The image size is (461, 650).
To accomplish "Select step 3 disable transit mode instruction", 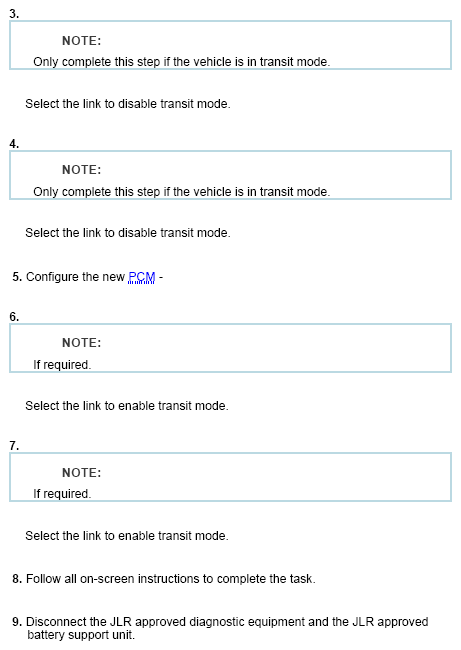I will (x=128, y=104).
